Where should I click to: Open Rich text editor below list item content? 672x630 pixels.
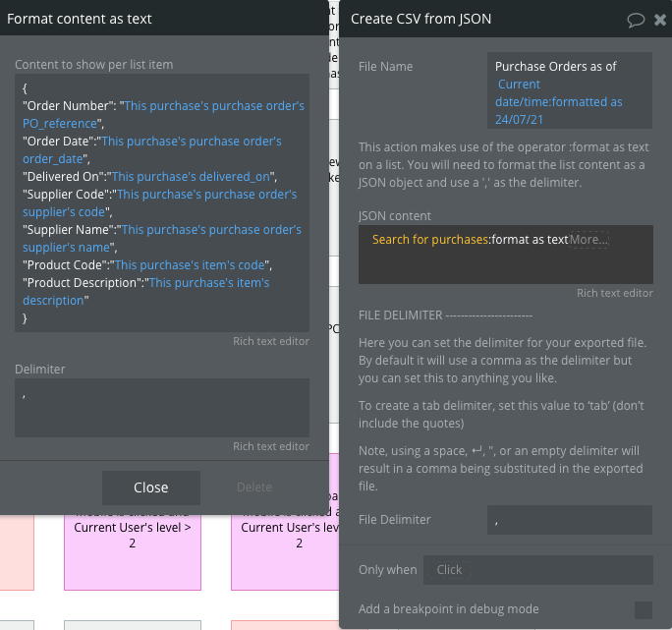(x=270, y=341)
